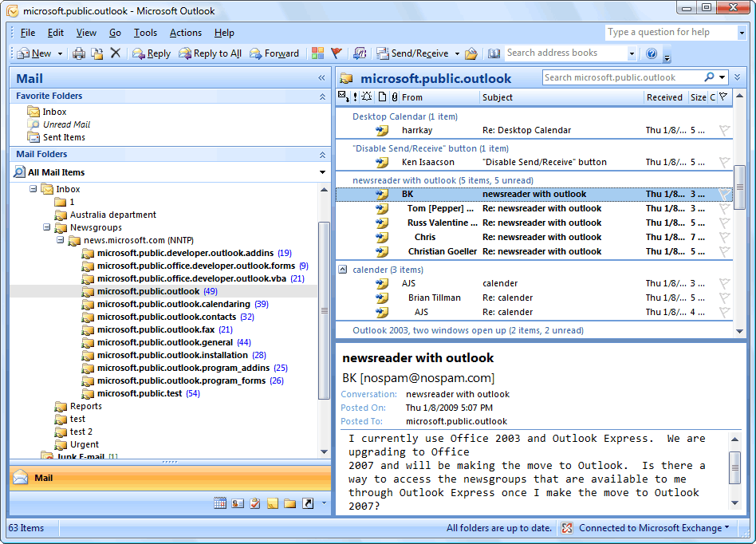Click the Address Book icon in the toolbar
Viewport: 756px width, 544px height.
click(x=494, y=53)
